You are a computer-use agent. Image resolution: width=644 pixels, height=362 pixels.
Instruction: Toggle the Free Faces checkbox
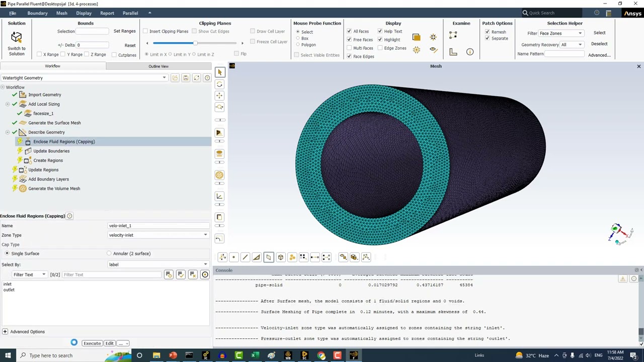pyautogui.click(x=349, y=40)
